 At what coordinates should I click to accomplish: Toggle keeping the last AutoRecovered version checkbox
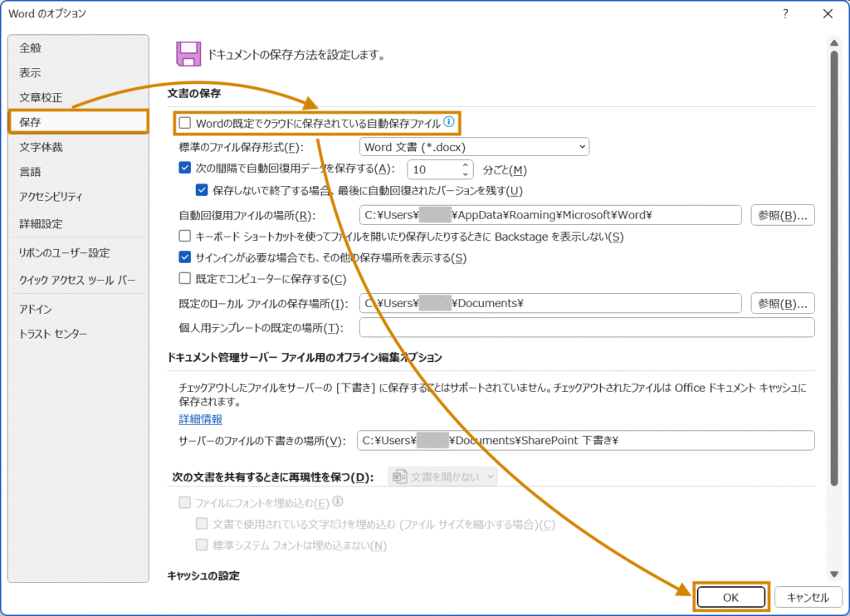(x=202, y=190)
